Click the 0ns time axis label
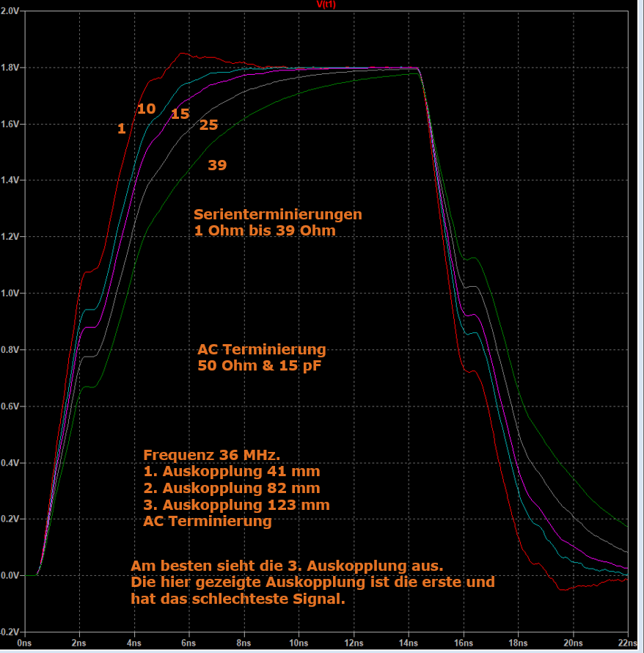The height and width of the screenshot is (653, 644). [24, 643]
